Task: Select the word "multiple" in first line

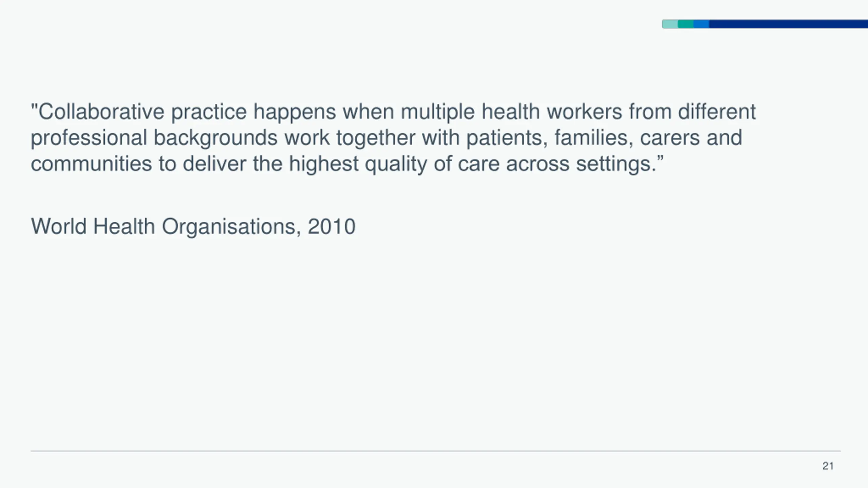Action: (x=438, y=112)
